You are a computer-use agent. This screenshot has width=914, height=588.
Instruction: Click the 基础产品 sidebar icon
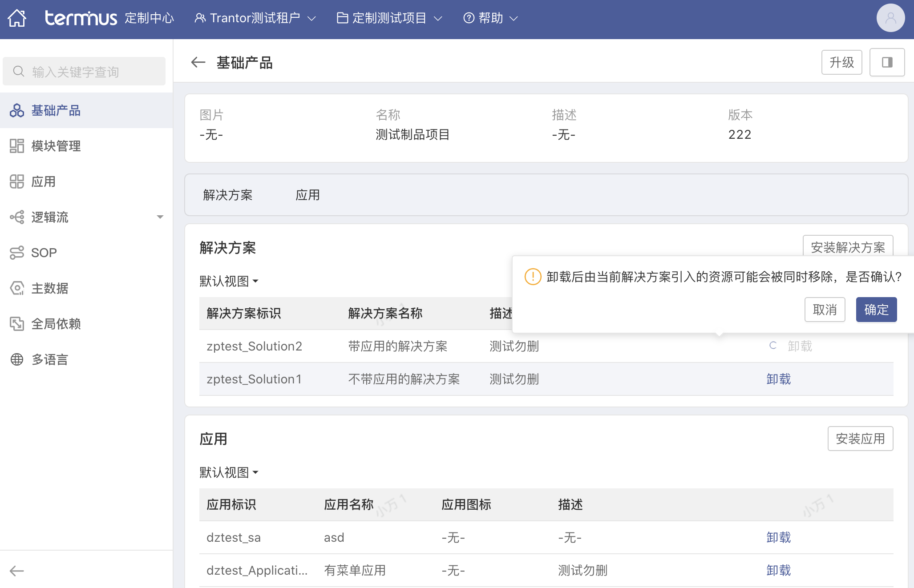point(17,110)
